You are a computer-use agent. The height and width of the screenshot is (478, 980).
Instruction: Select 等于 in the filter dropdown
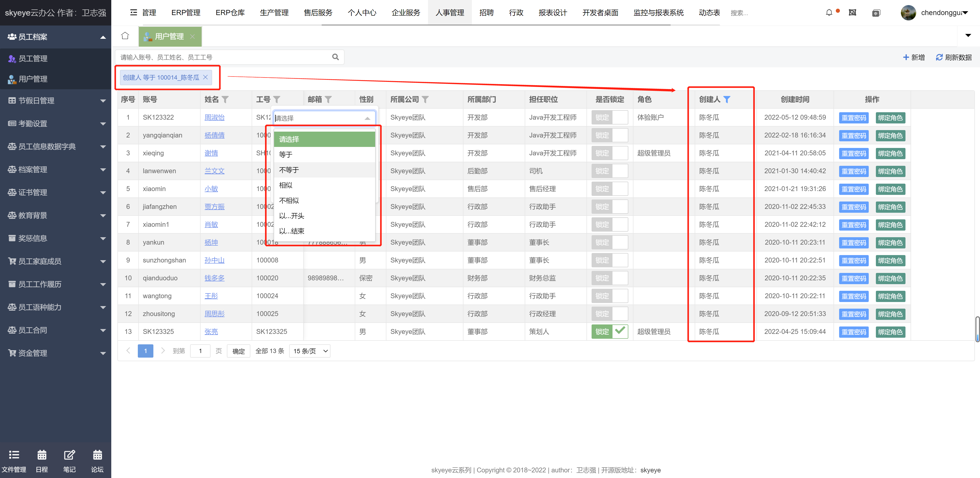click(325, 155)
